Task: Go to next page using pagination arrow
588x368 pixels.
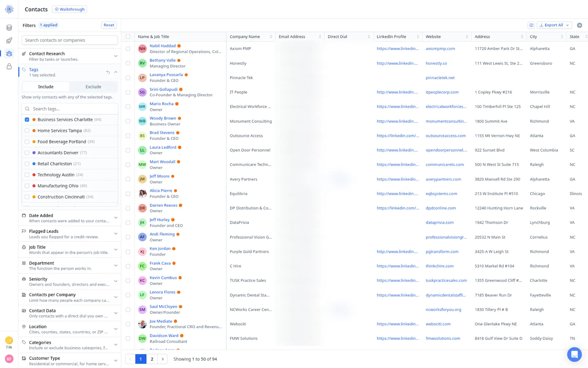Action: (163, 359)
